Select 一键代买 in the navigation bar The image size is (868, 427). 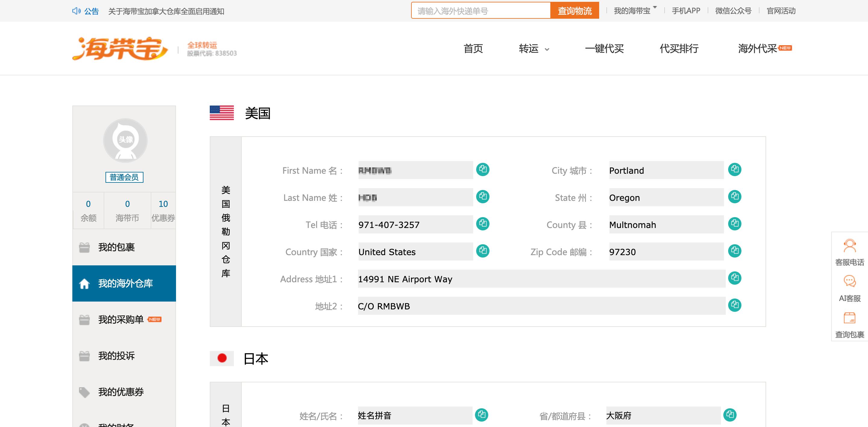604,49
